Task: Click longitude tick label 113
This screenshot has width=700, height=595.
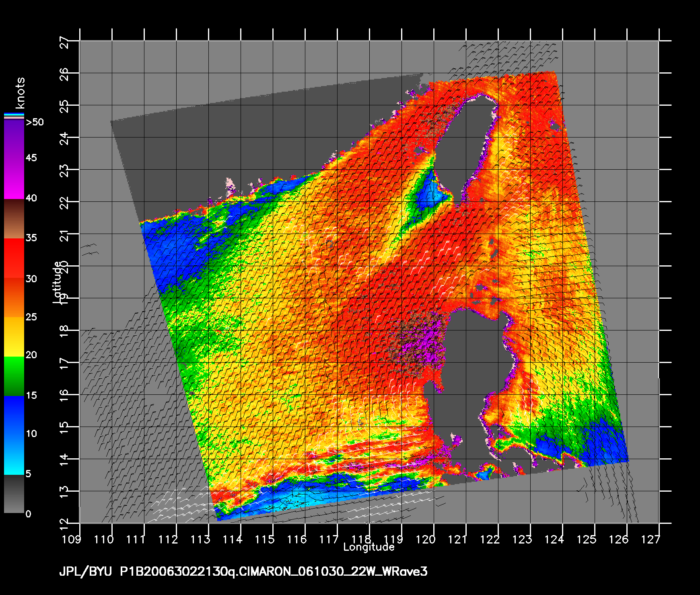Action: (x=200, y=539)
